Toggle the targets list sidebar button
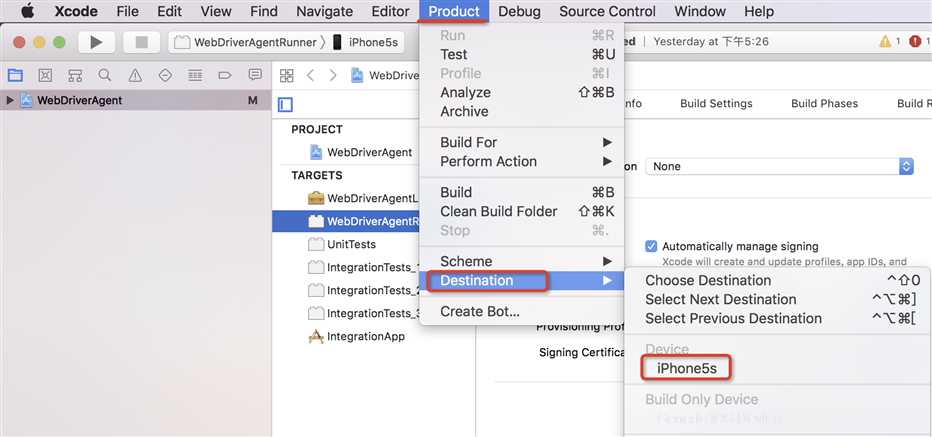 pyautogui.click(x=285, y=105)
